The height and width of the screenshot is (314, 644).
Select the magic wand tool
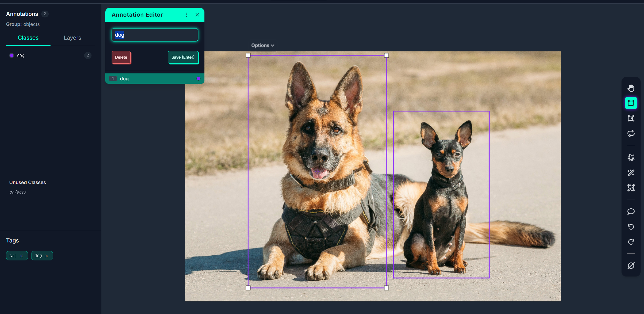(631, 173)
